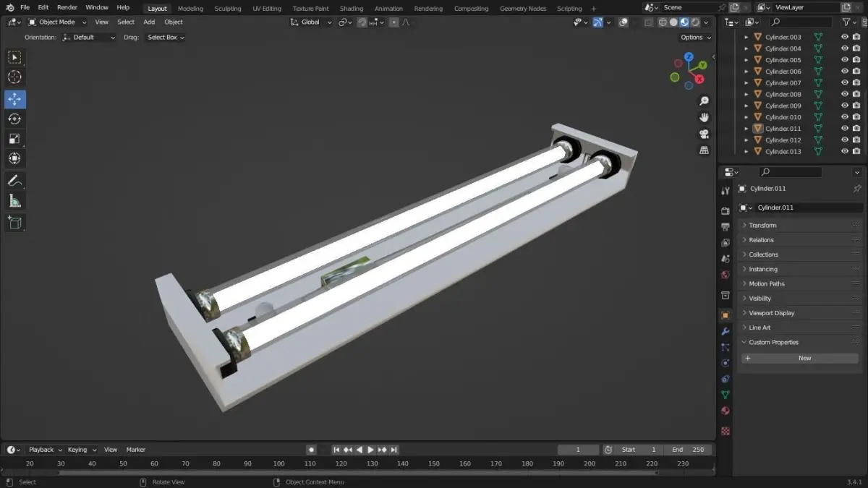
Task: Open the Physics properties tab
Action: 726,363
